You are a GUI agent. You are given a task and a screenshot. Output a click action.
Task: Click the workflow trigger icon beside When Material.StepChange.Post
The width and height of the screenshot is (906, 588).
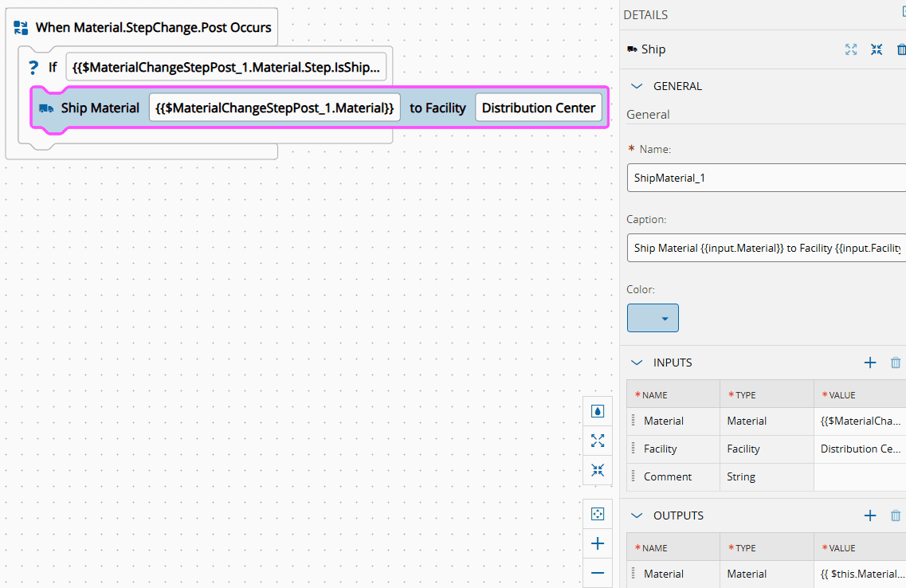click(21, 28)
